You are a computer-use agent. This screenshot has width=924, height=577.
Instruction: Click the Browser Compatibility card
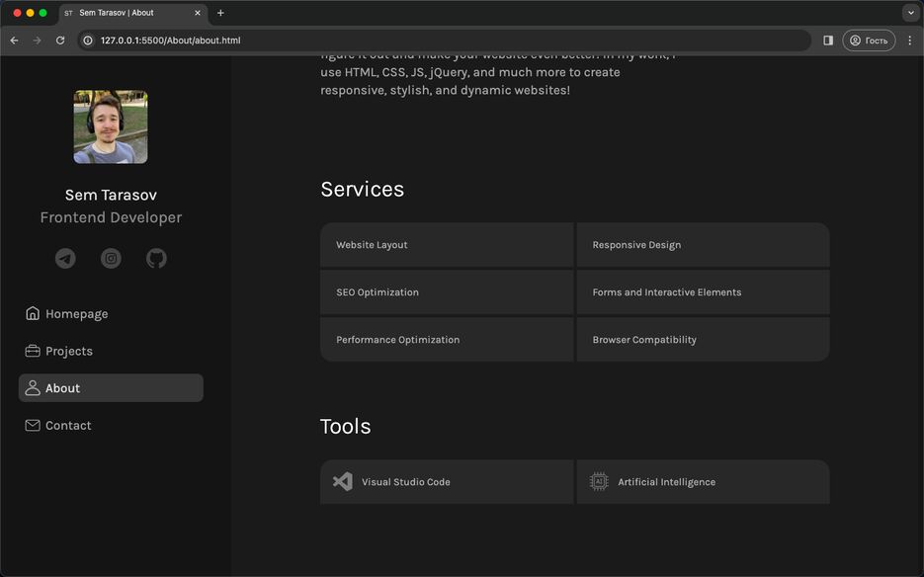coord(703,340)
